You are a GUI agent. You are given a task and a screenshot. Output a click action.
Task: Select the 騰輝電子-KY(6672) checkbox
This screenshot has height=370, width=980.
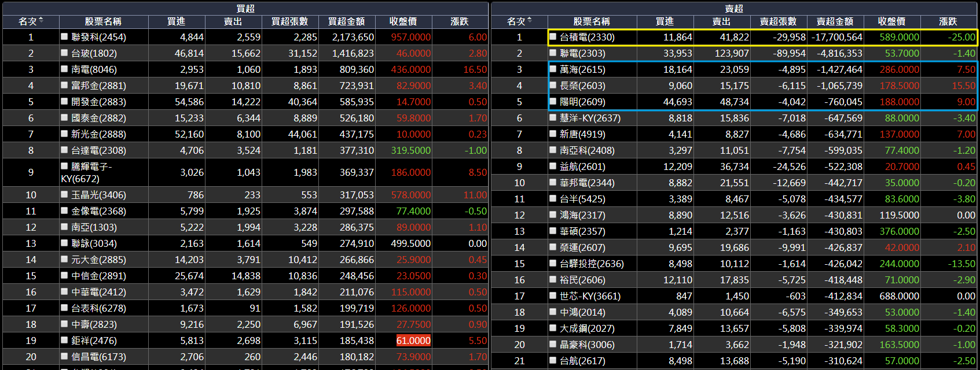pos(64,166)
